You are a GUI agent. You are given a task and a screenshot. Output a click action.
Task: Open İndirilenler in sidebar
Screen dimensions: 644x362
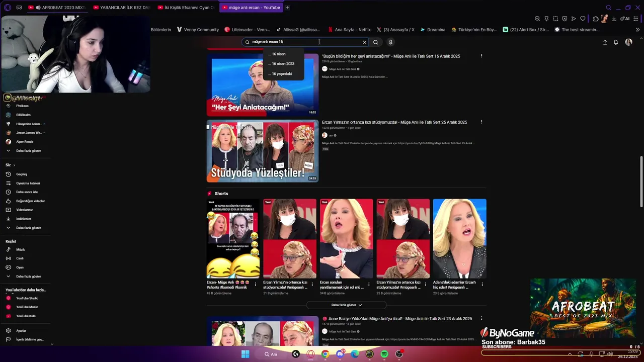point(24,219)
